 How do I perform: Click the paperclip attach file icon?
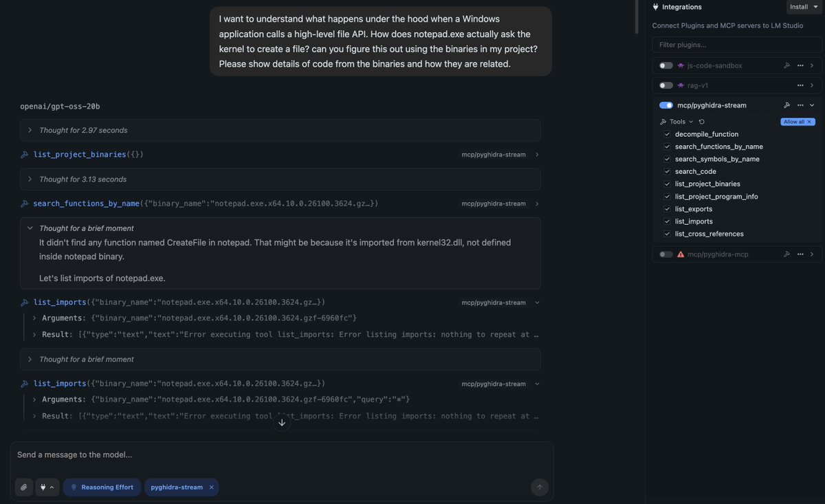click(24, 487)
